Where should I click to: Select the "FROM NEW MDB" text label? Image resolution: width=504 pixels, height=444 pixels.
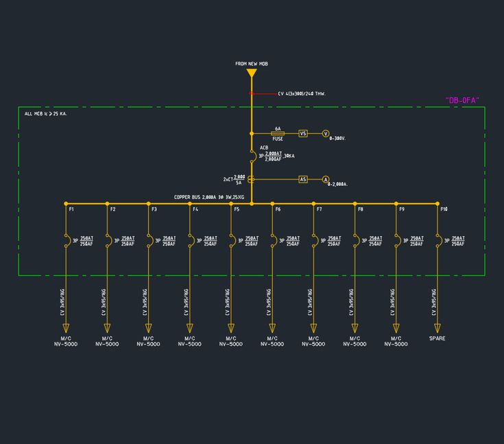pos(252,64)
